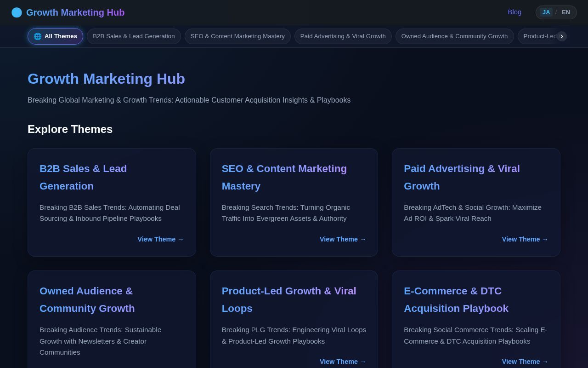Select Paid Advertising & Viral Growth tab
This screenshot has height=368, width=588.
coord(343,36)
